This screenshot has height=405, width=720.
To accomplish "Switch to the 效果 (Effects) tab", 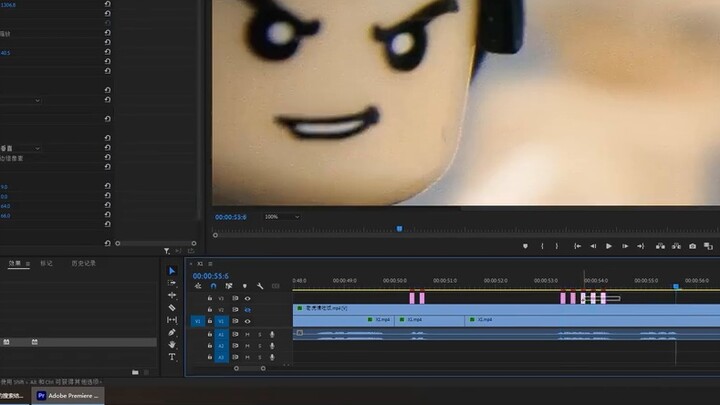I will point(15,263).
